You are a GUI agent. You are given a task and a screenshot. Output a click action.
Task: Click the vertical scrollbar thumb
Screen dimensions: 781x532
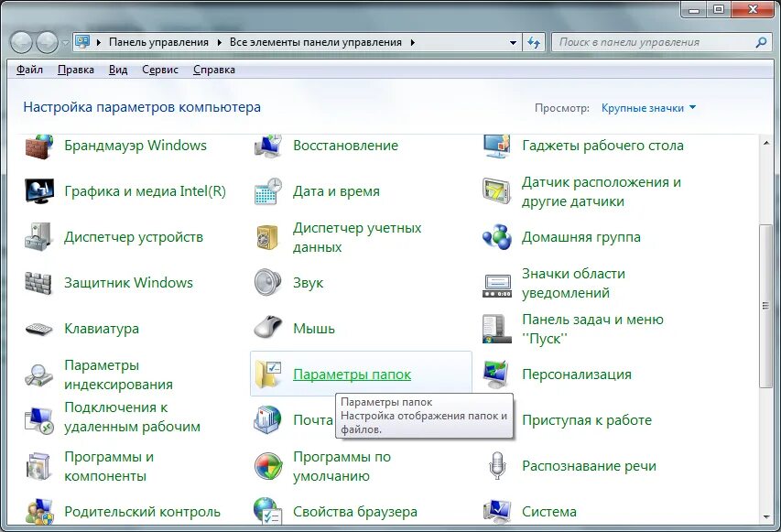click(x=765, y=306)
